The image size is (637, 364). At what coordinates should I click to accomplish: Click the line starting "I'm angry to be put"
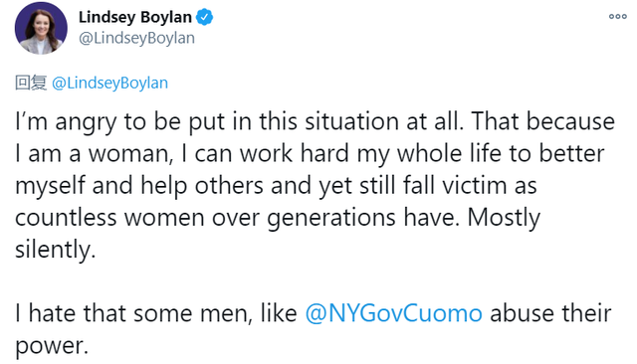coord(315,121)
